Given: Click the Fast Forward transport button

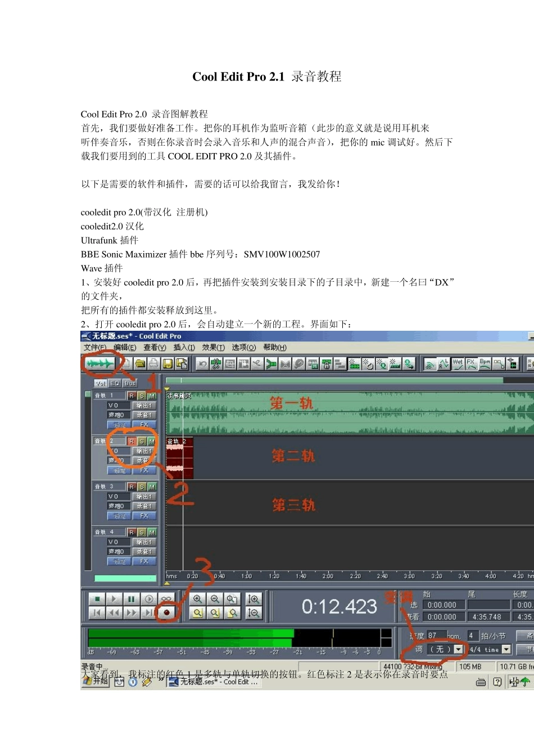Looking at the screenshot, I should [131, 613].
